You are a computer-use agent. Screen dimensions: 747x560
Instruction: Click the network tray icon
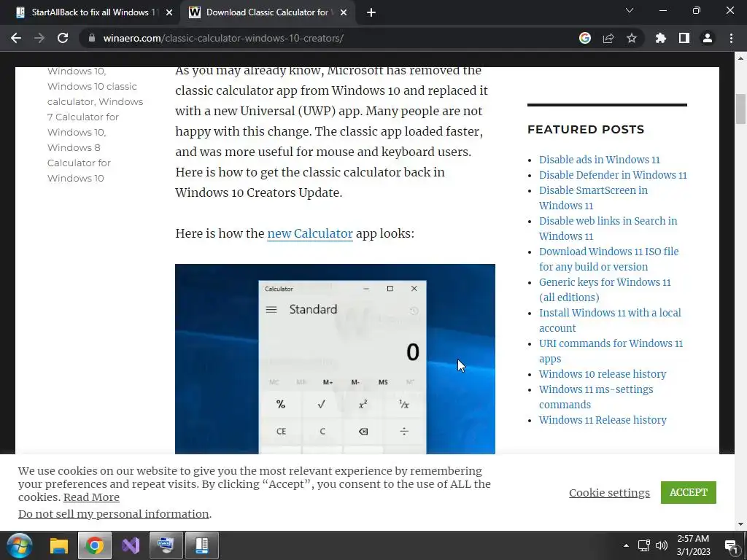[644, 545]
